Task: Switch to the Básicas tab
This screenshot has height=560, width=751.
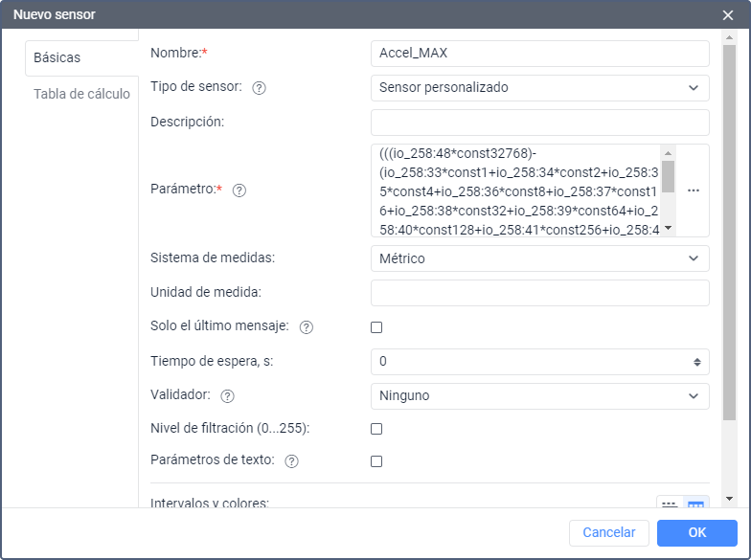Action: pyautogui.click(x=57, y=57)
